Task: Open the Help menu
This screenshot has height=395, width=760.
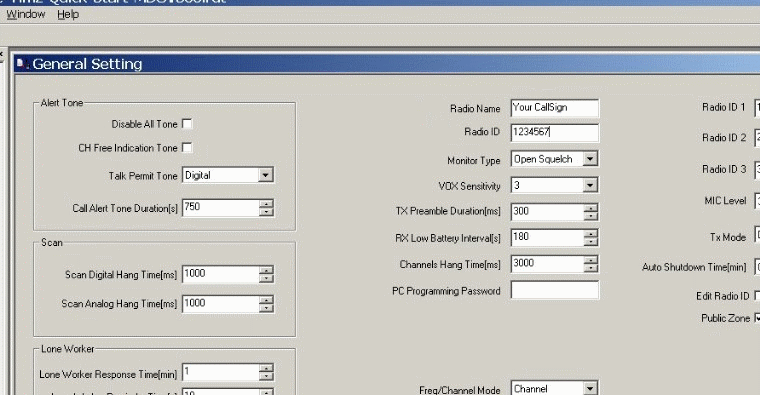Action: pos(68,14)
